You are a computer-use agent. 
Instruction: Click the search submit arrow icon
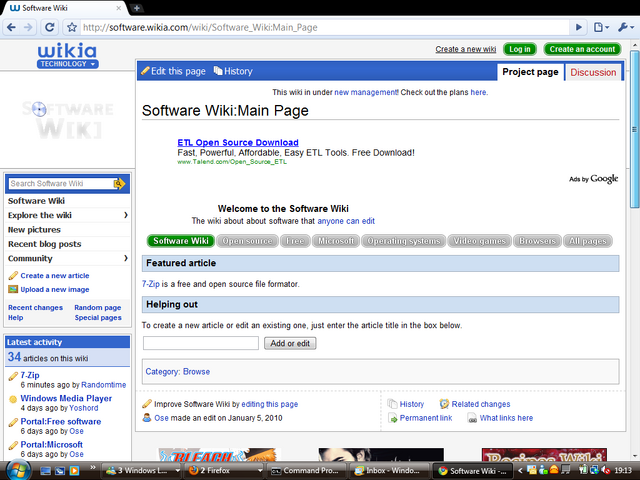(x=120, y=184)
